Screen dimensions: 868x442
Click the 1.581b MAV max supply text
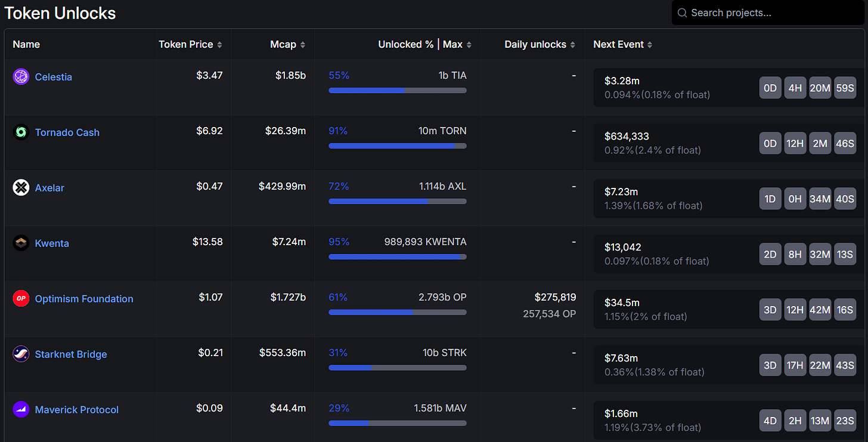(440, 409)
